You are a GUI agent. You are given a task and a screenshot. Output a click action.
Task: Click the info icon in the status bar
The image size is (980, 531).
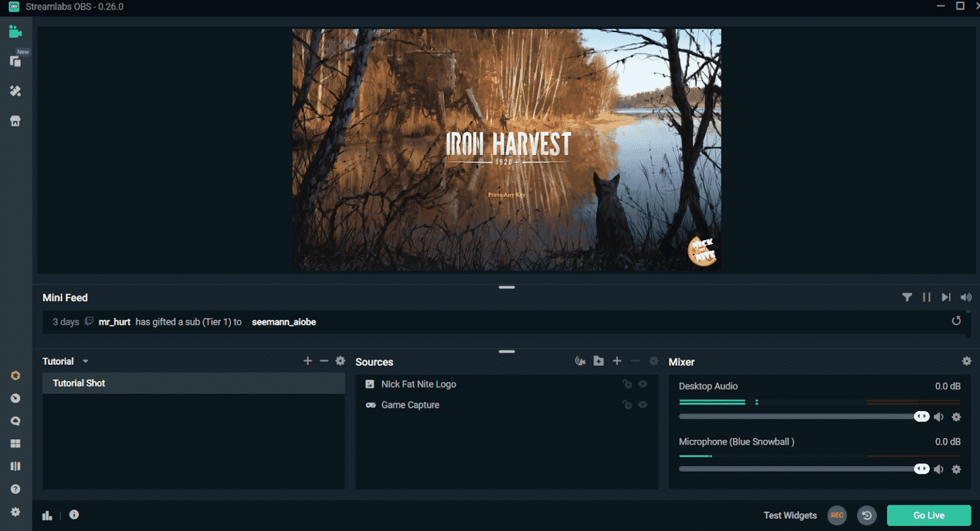click(x=74, y=514)
